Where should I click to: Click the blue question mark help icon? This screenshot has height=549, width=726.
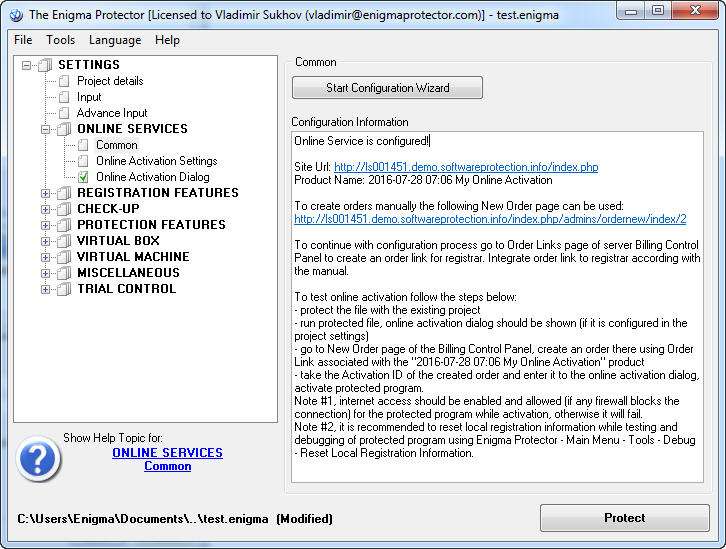point(38,459)
